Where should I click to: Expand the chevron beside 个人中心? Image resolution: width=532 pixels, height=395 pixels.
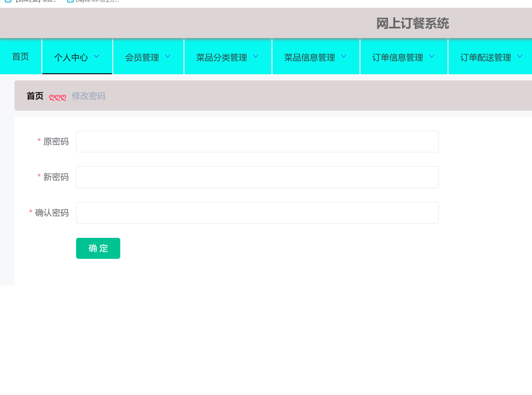point(97,56)
